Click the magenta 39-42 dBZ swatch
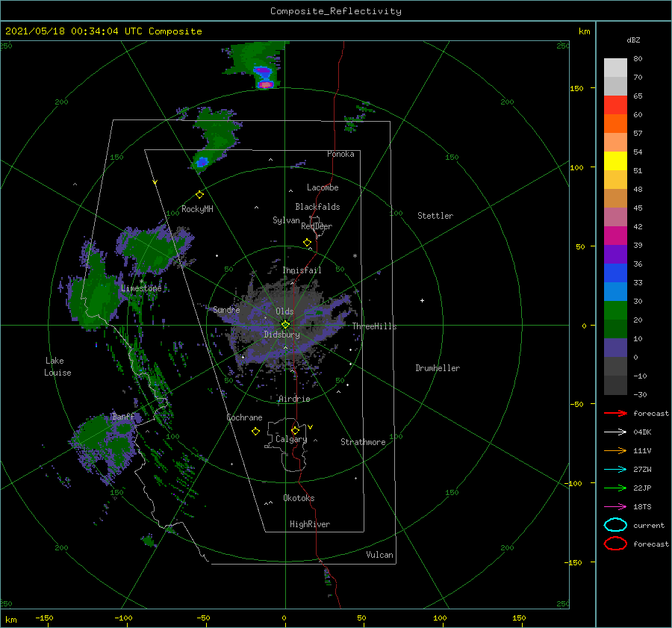The width and height of the screenshot is (672, 628). tap(615, 236)
